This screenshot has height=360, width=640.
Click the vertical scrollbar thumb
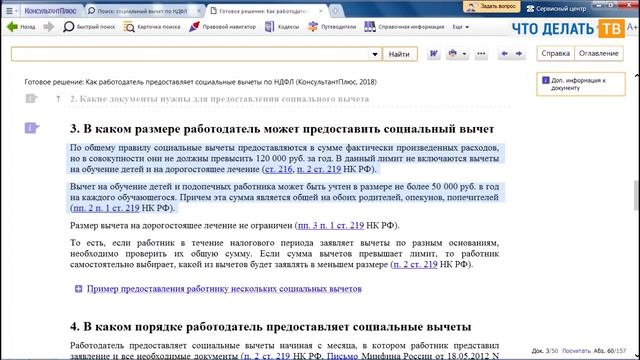coord(636,195)
